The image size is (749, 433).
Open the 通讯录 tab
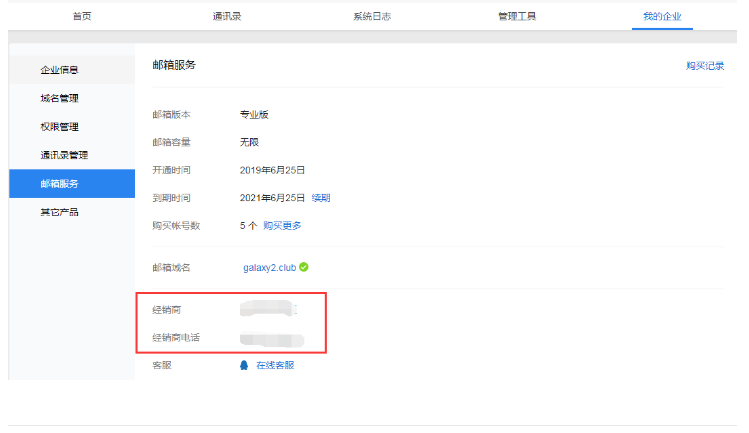tap(227, 17)
